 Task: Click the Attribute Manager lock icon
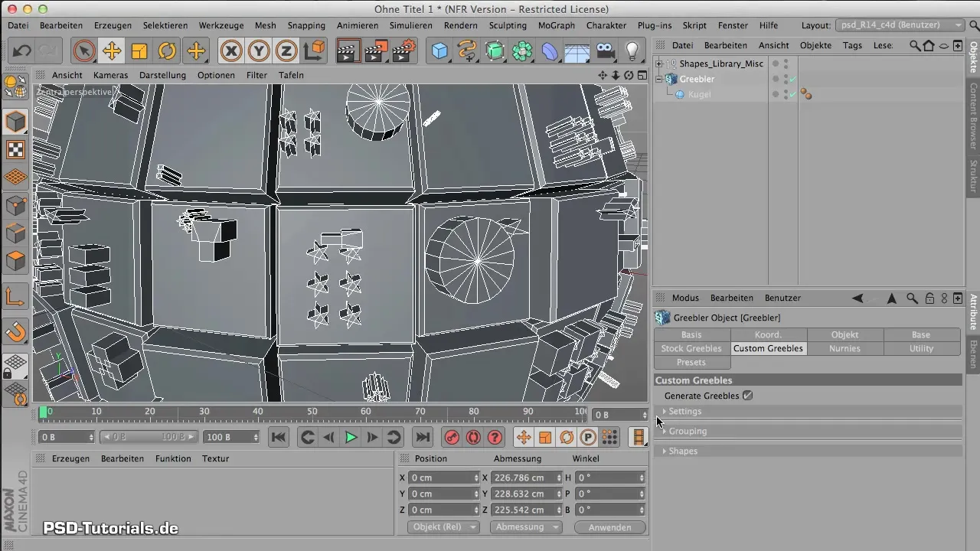point(929,298)
